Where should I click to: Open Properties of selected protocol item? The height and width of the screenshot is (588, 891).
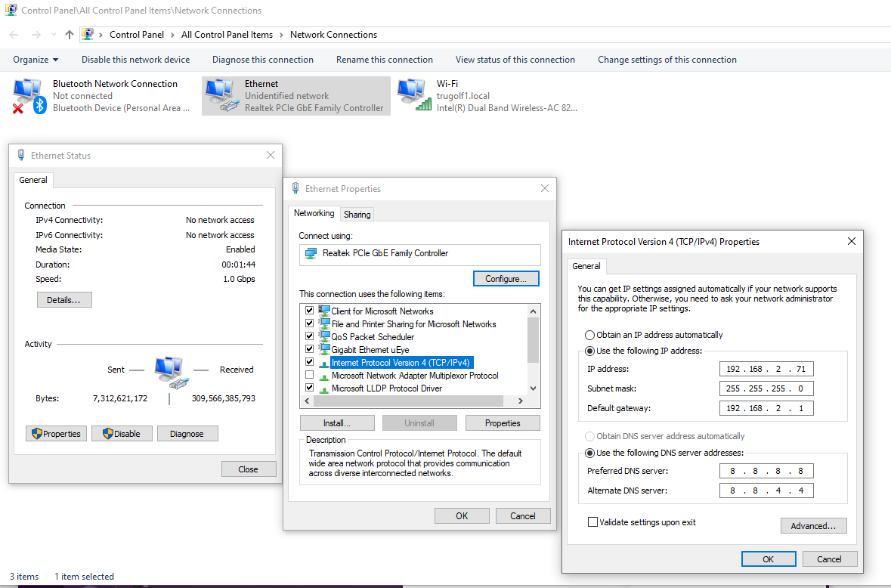503,423
